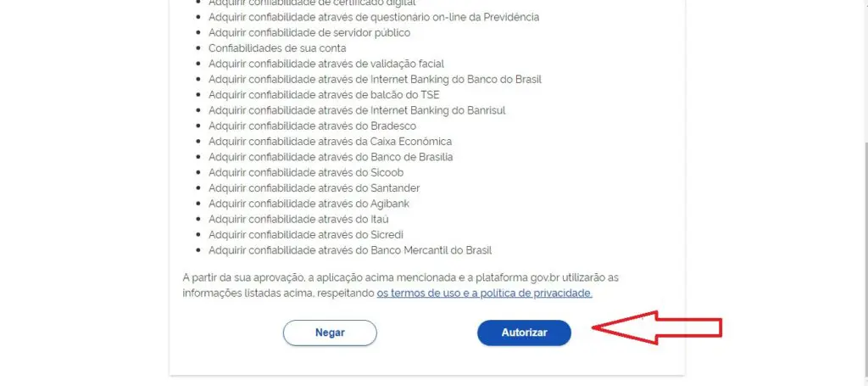
Task: Select the Banco do Brasil Internet Banking item
Action: click(375, 79)
